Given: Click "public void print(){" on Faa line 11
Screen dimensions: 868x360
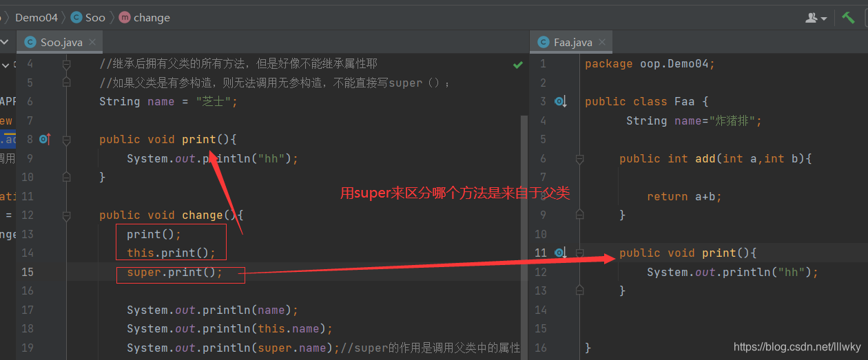Looking at the screenshot, I should (x=688, y=253).
